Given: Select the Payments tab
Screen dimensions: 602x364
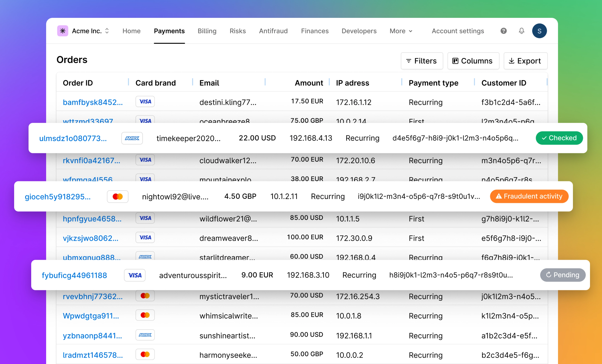Looking at the screenshot, I should click(169, 31).
